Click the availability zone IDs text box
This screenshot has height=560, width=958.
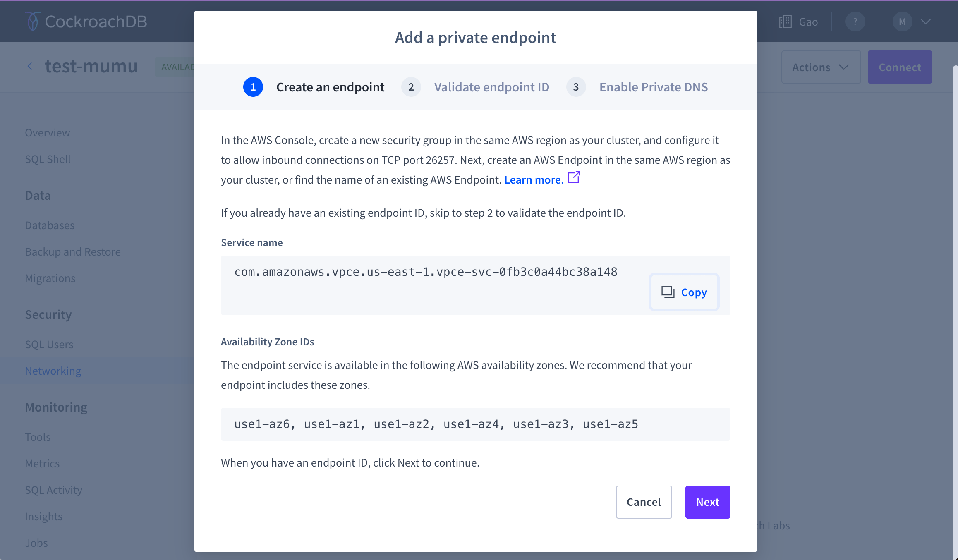coord(475,424)
